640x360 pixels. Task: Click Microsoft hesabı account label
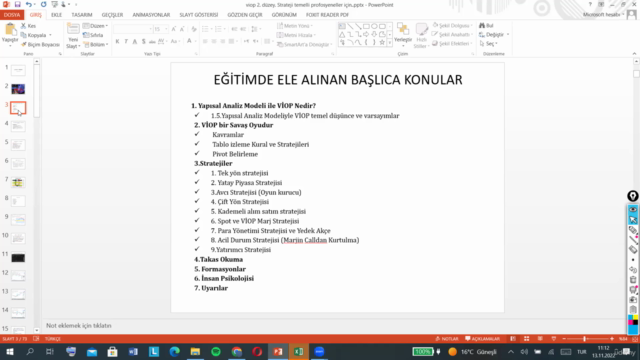pyautogui.click(x=603, y=14)
